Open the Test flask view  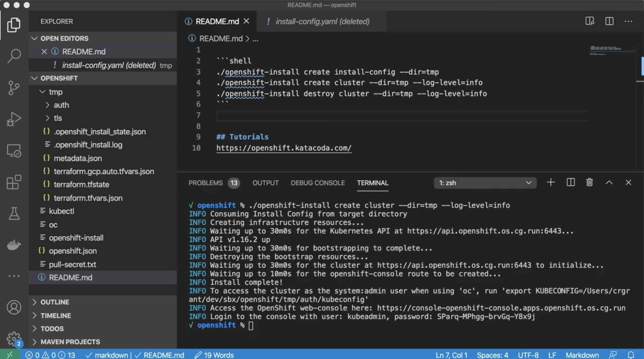(x=14, y=214)
